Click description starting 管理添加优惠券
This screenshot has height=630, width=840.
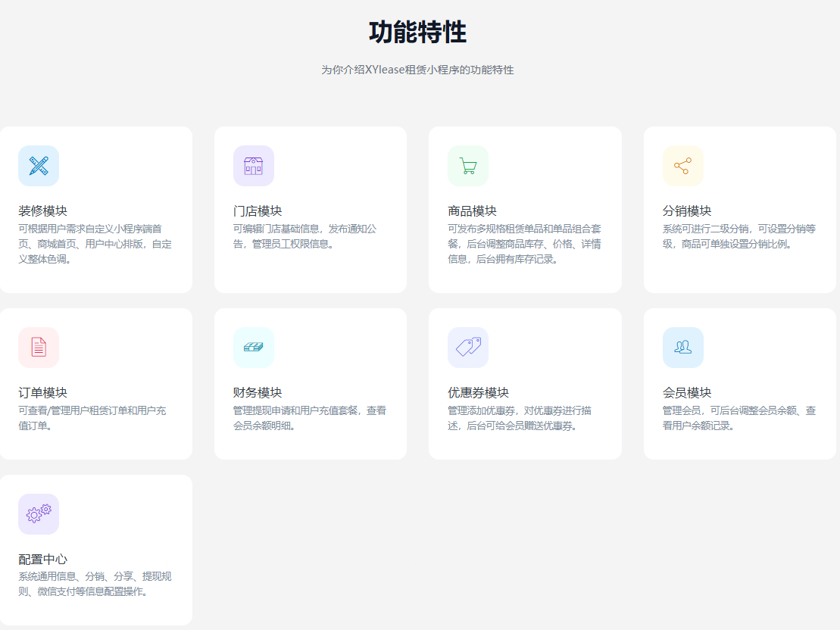click(x=520, y=418)
